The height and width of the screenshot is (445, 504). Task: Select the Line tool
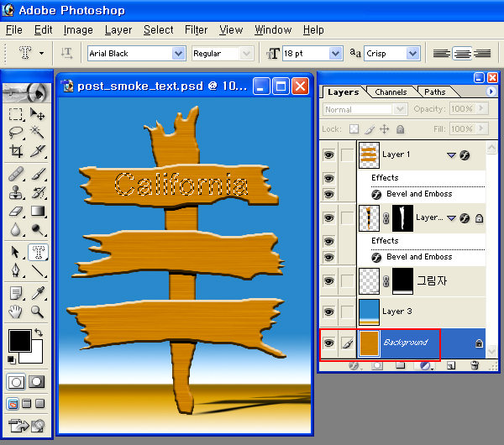pos(37,270)
